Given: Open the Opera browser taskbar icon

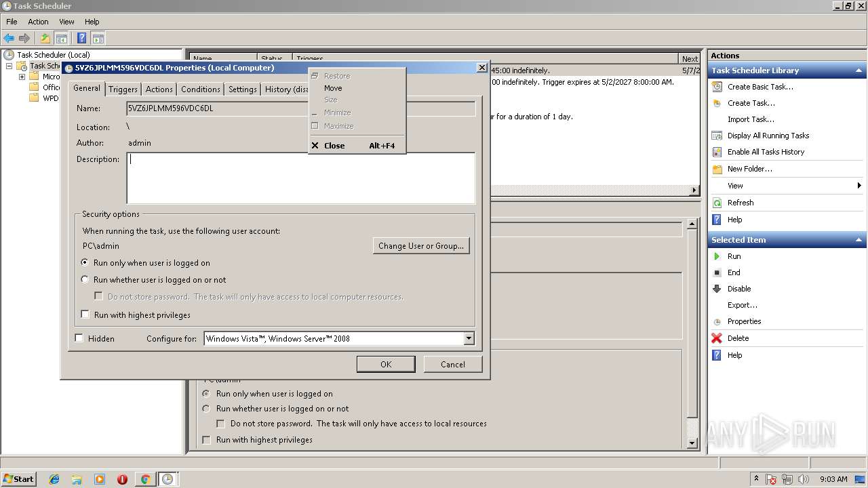Looking at the screenshot, I should (122, 479).
